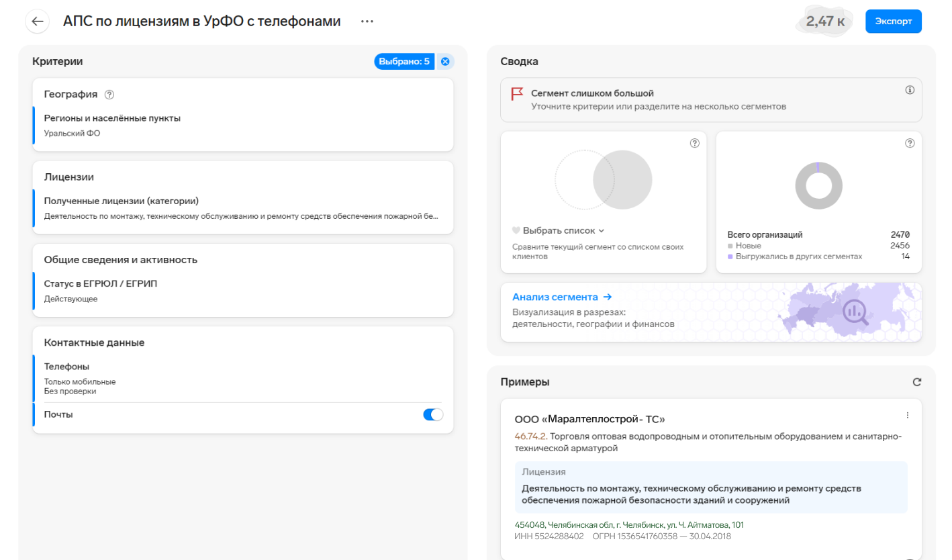
Task: Click the Сегмент слишком большой heading
Action: [x=592, y=93]
